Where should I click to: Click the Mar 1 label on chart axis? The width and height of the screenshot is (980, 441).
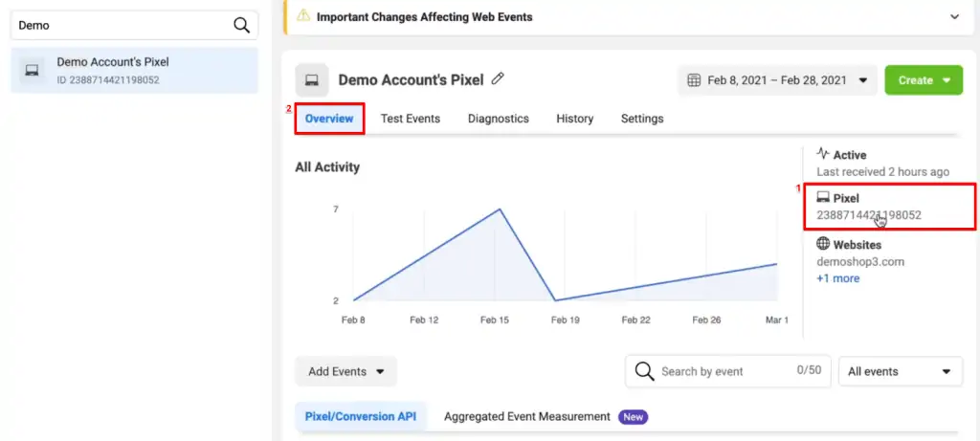777,320
